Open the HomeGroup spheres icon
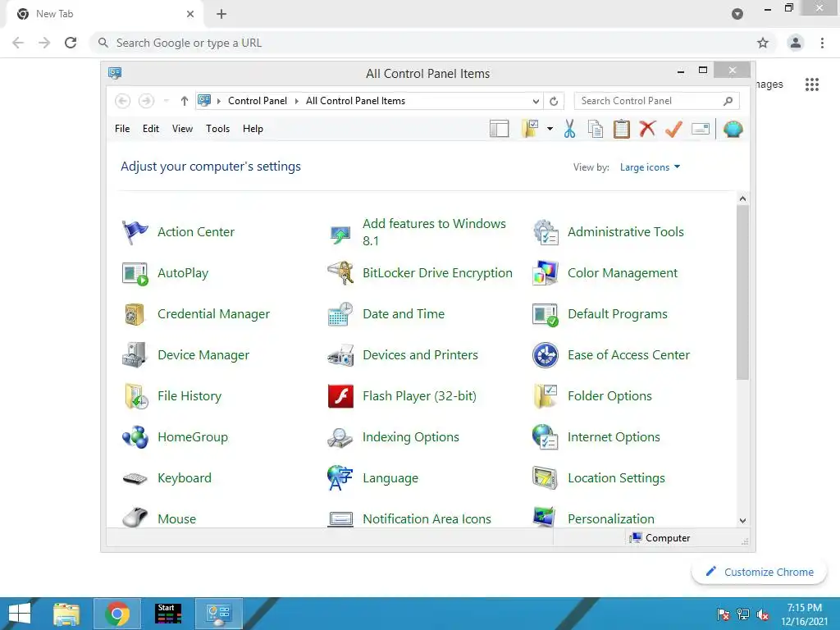This screenshot has height=630, width=840. [x=135, y=437]
